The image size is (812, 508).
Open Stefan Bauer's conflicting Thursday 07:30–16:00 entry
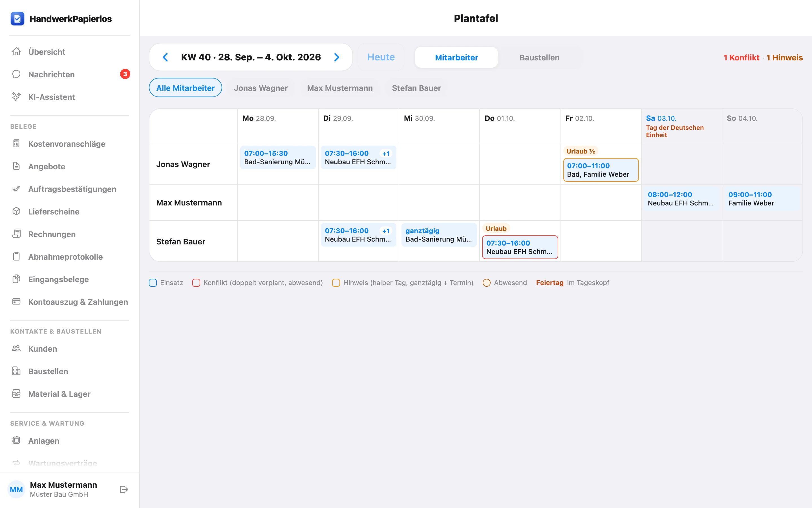coord(520,247)
